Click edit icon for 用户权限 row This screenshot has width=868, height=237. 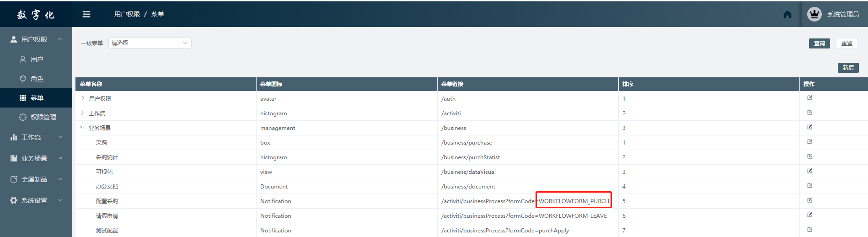click(809, 98)
